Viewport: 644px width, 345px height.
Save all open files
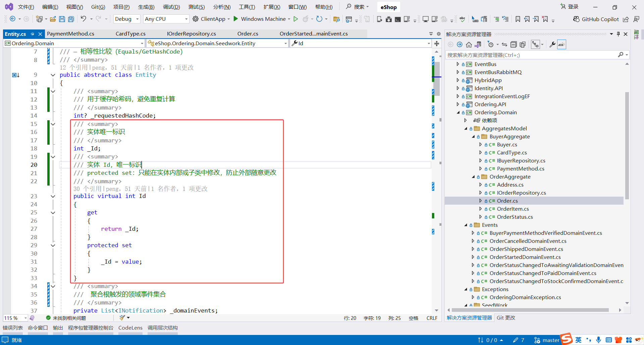(x=71, y=19)
